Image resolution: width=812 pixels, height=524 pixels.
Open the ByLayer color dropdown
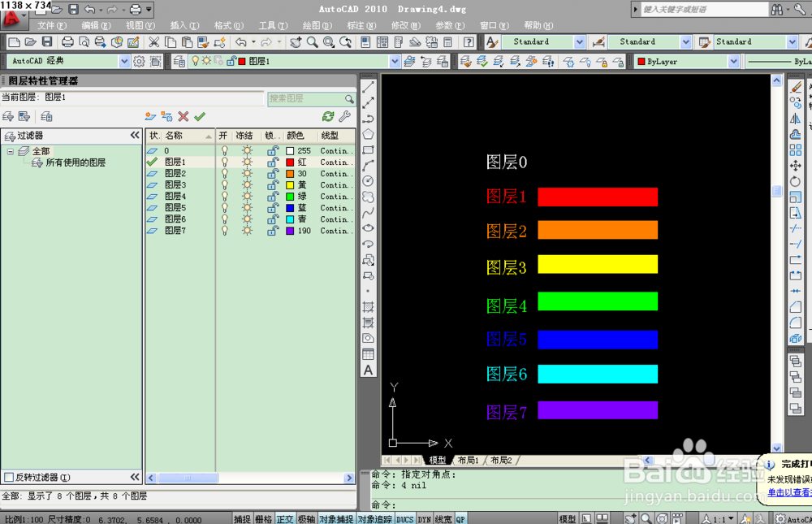coord(733,61)
